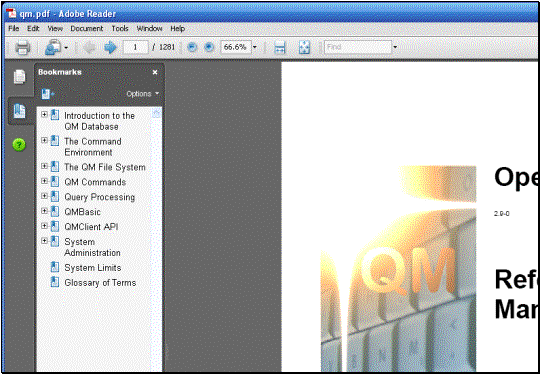Click the zoom in button
The width and height of the screenshot is (540, 374).
tap(209, 47)
